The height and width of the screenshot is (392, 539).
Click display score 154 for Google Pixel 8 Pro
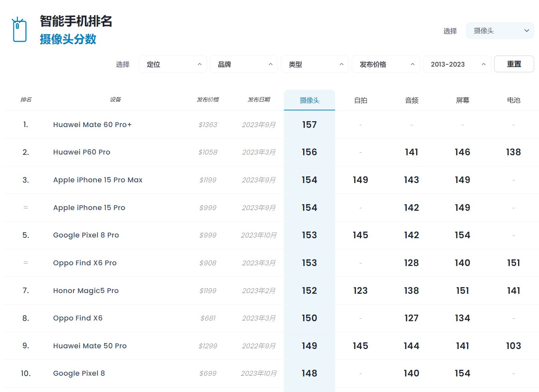463,235
